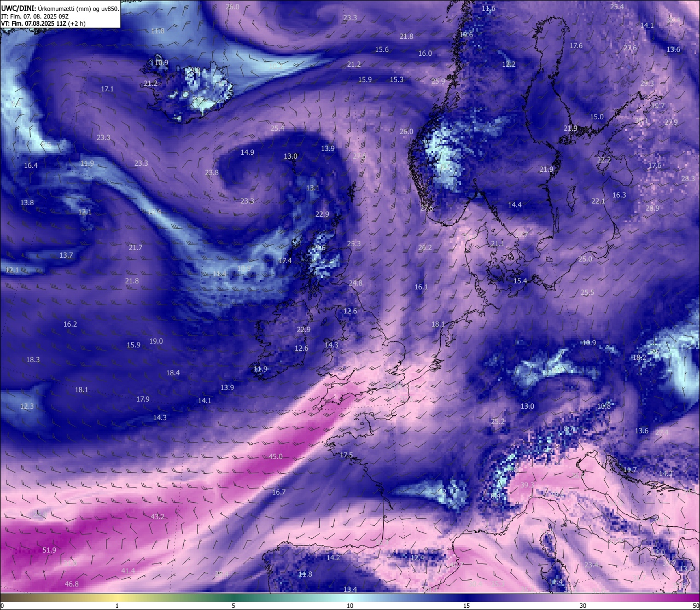Click the 21.7 value on the map
The width and height of the screenshot is (700, 610).
136,248
